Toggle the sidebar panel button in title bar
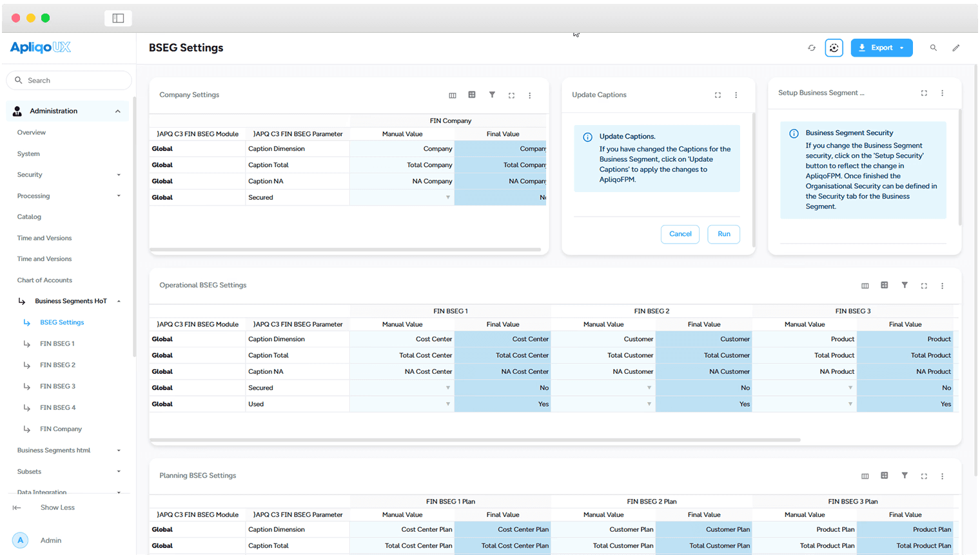 [x=118, y=18]
